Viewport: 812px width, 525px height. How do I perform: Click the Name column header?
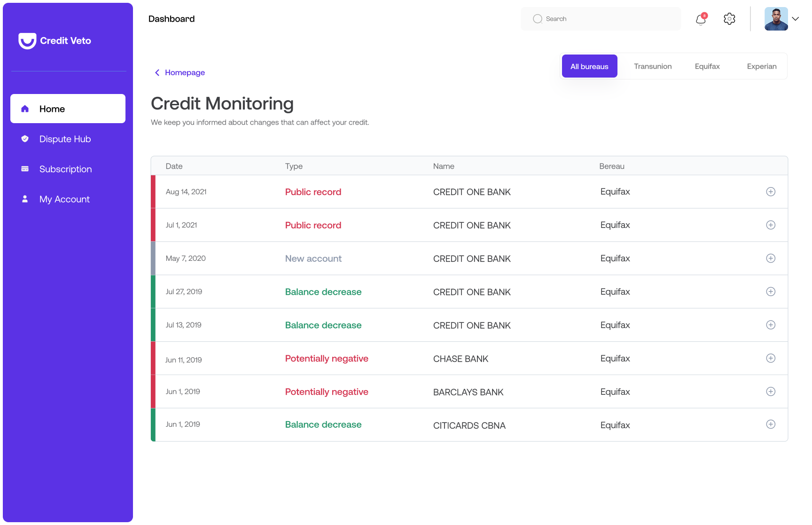[x=444, y=166]
